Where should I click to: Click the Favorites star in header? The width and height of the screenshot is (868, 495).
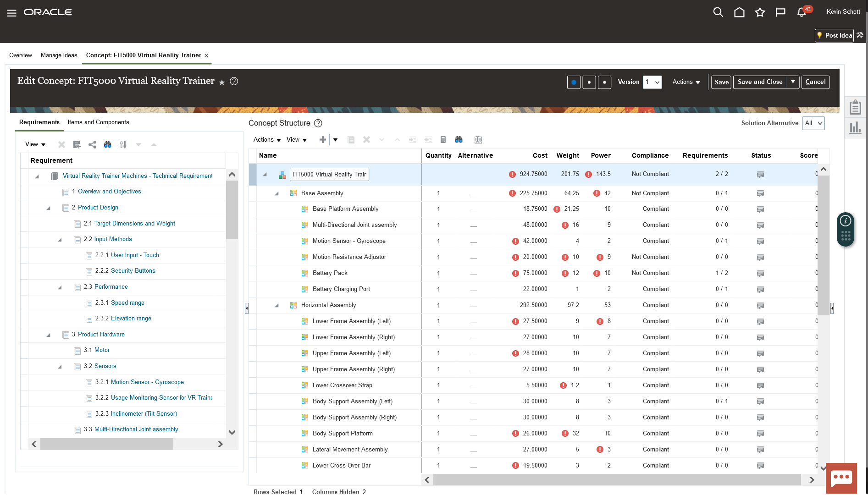coord(760,12)
